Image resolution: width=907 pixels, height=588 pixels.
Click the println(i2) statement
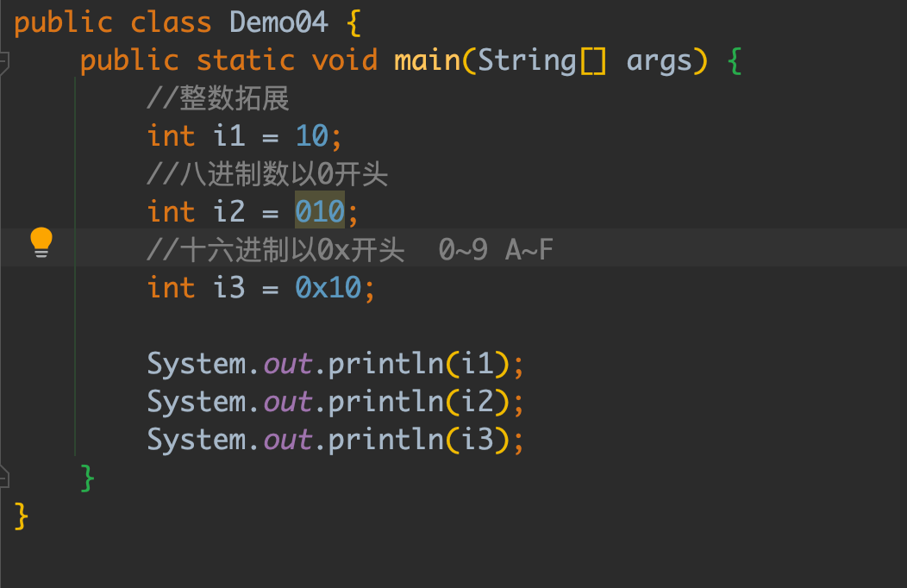point(335,402)
